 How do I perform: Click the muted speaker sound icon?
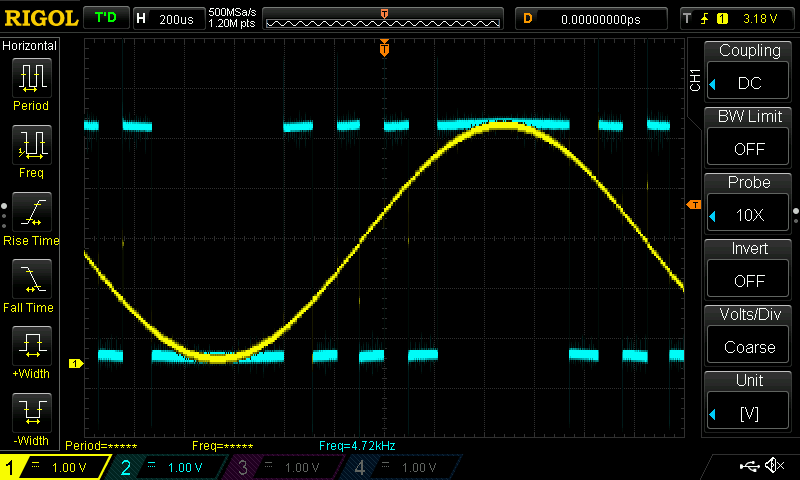click(773, 466)
